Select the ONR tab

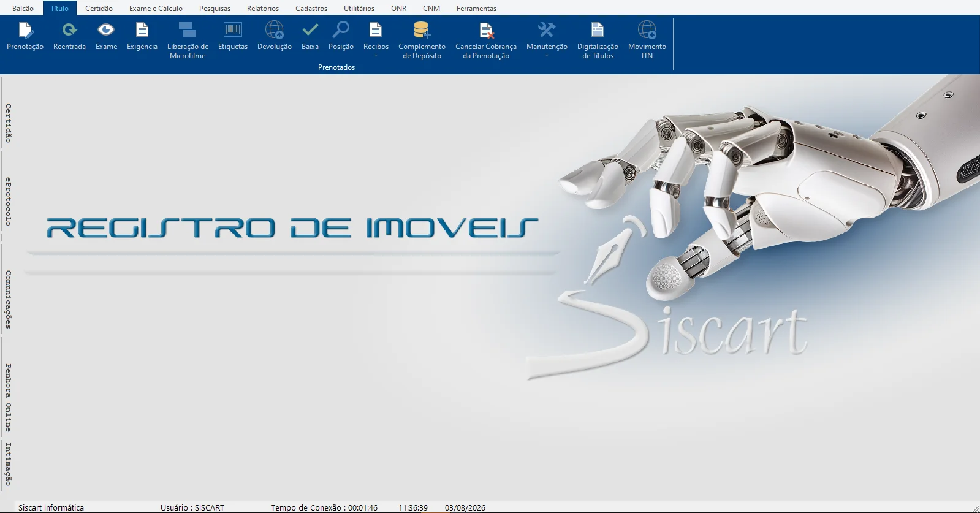click(x=398, y=9)
